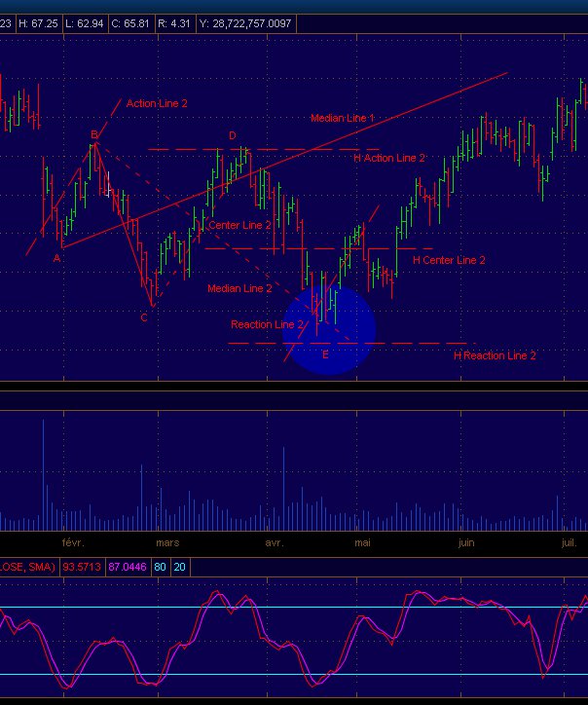
Task: Click the Y: 28,722,757.0097 readout
Action: click(245, 23)
